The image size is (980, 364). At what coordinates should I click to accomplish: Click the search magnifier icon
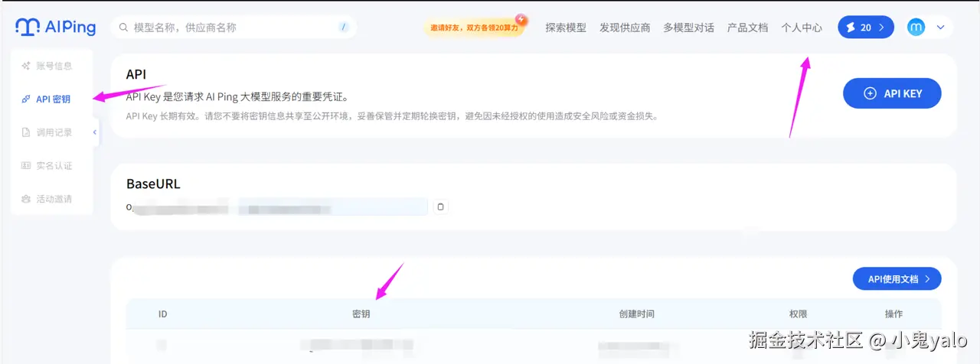pyautogui.click(x=123, y=28)
